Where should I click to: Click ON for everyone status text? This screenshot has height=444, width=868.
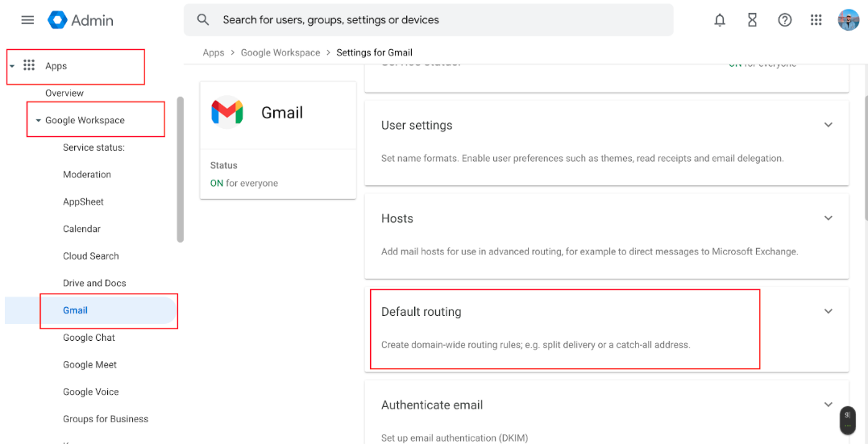pyautogui.click(x=244, y=183)
